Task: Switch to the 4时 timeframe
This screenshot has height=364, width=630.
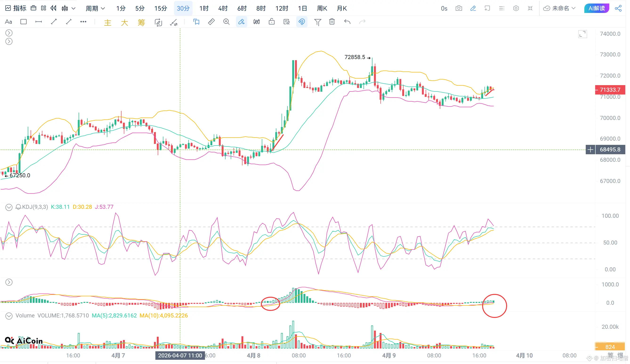Action: pos(222,8)
